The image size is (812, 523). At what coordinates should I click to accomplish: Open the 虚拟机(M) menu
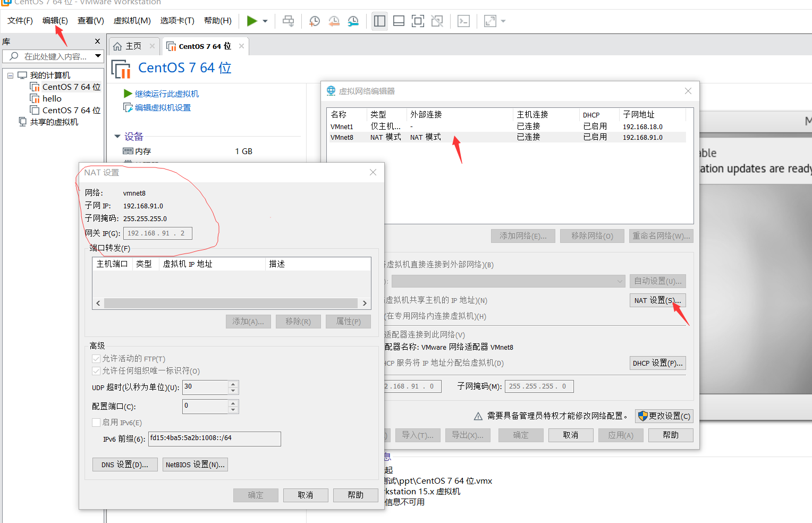coord(132,21)
